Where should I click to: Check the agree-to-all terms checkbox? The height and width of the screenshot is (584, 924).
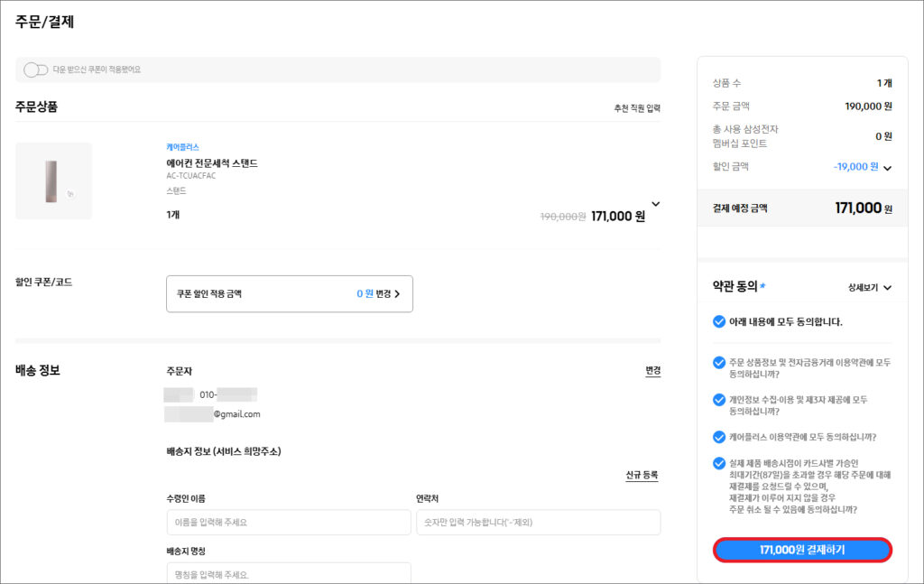[x=719, y=321]
